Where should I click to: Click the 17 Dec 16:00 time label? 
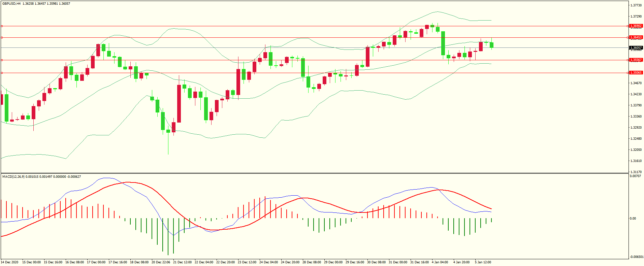[118, 262]
